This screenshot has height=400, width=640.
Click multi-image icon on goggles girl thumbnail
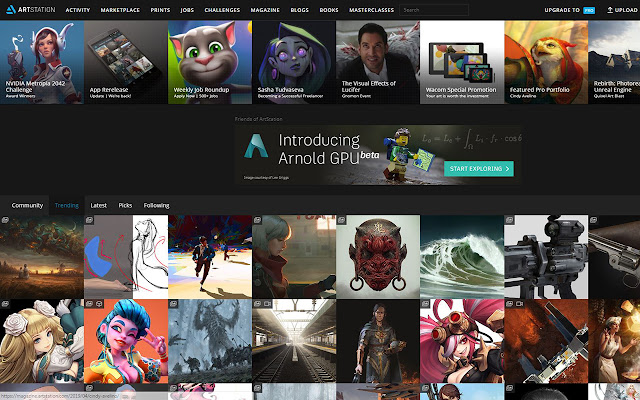pos(425,304)
